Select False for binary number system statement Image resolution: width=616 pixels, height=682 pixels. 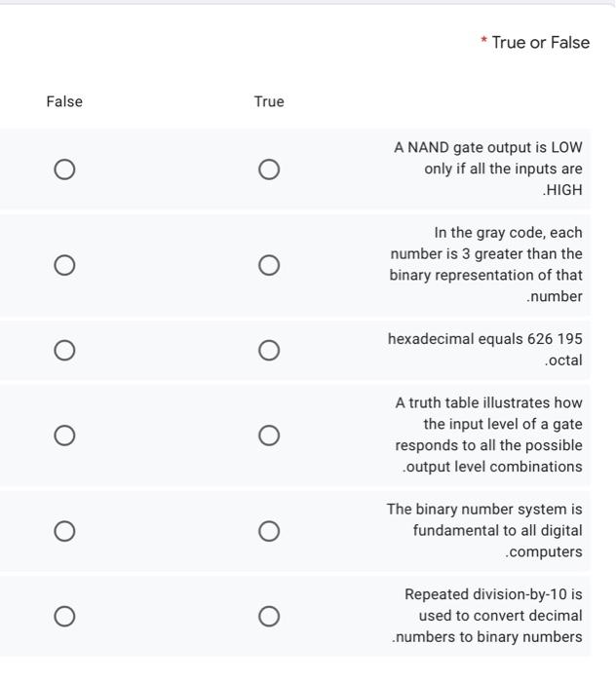(x=64, y=531)
